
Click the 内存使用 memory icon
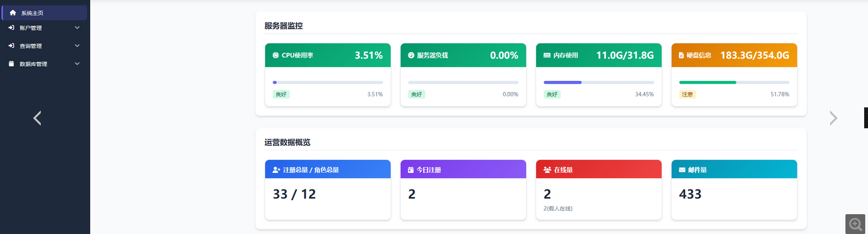click(547, 56)
